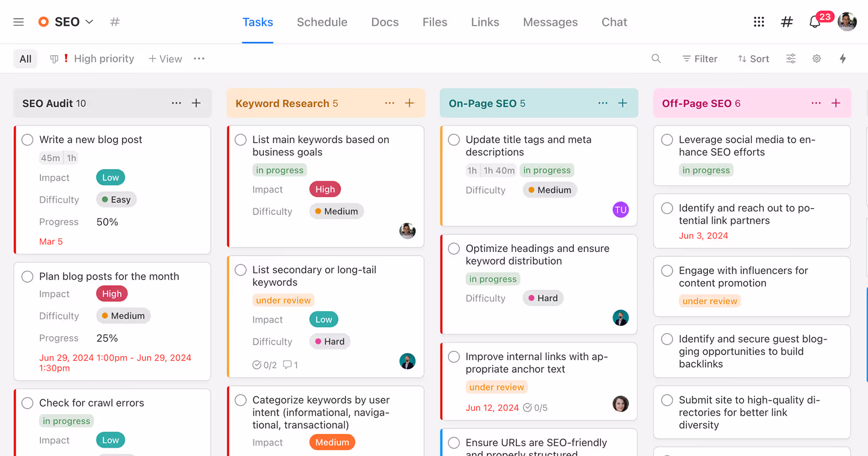Open the hamburger navigation menu

(x=19, y=22)
